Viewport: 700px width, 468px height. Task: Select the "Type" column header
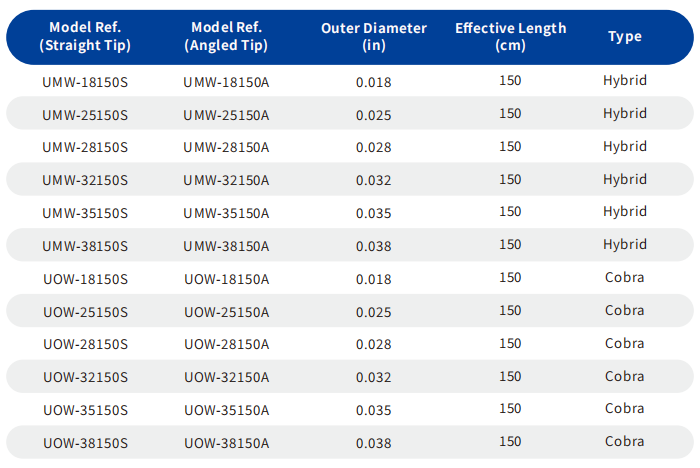coord(625,37)
